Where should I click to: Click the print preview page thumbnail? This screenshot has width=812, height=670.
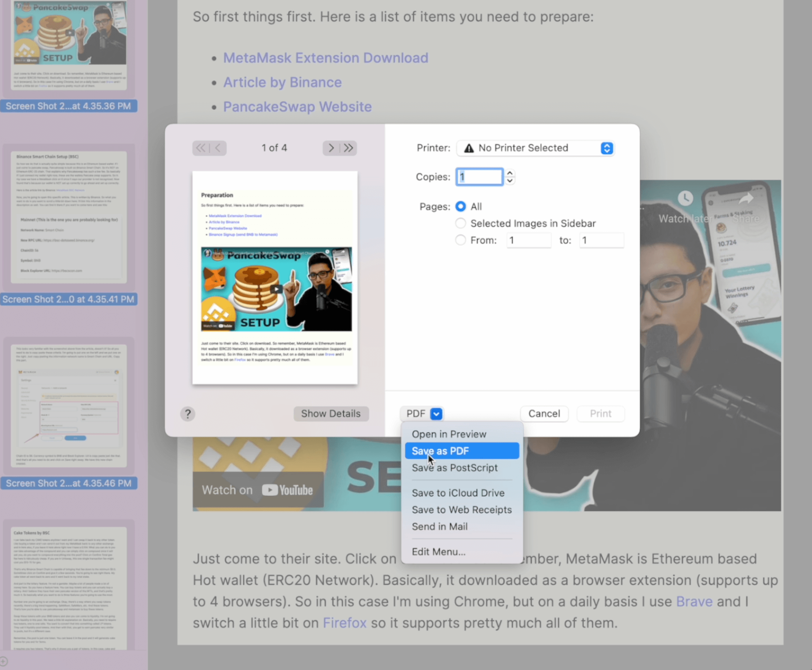(x=275, y=278)
